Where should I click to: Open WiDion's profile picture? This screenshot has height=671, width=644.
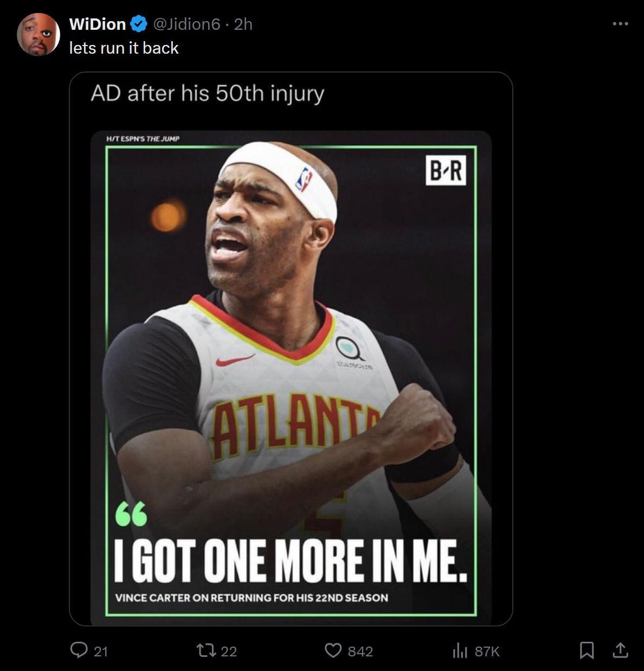pos(37,35)
